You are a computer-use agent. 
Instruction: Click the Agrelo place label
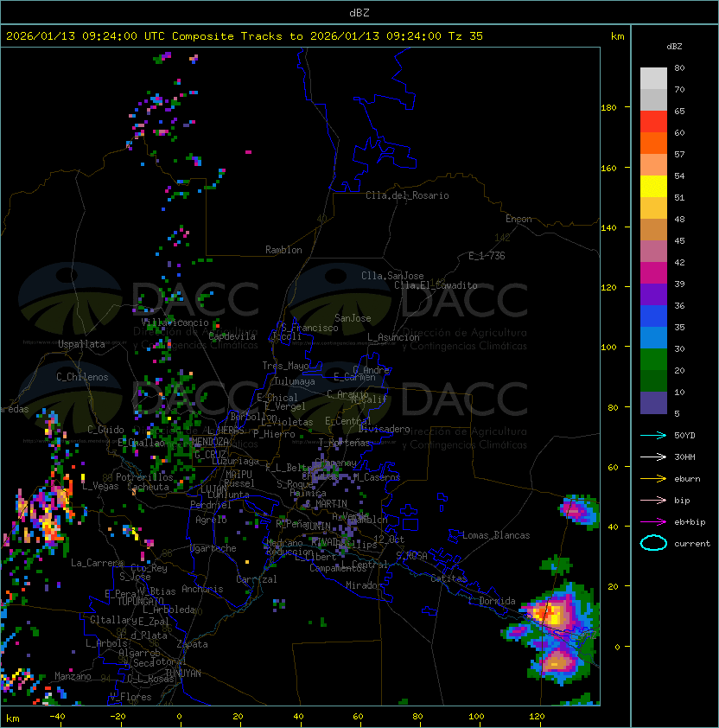point(211,520)
